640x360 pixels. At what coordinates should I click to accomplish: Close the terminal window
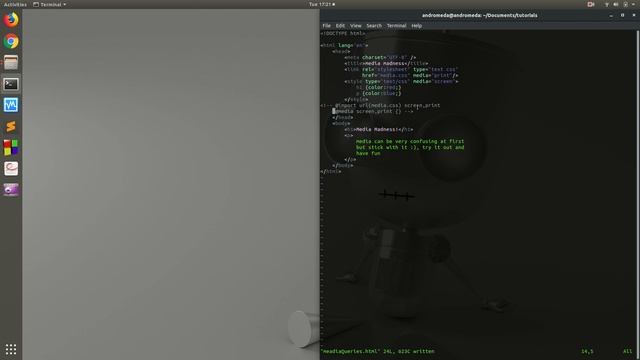click(x=634, y=16)
